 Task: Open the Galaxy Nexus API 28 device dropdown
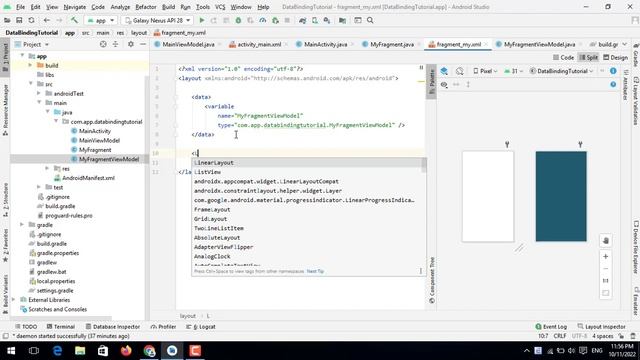coord(158,20)
